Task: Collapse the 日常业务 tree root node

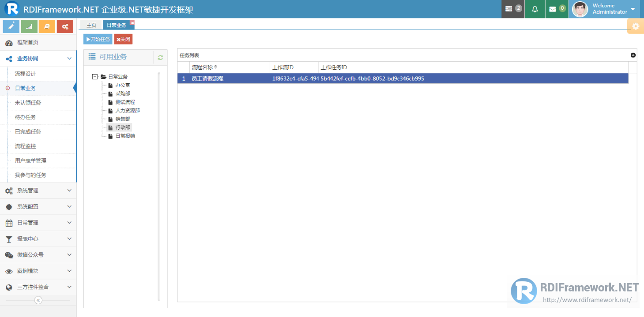Action: point(95,77)
